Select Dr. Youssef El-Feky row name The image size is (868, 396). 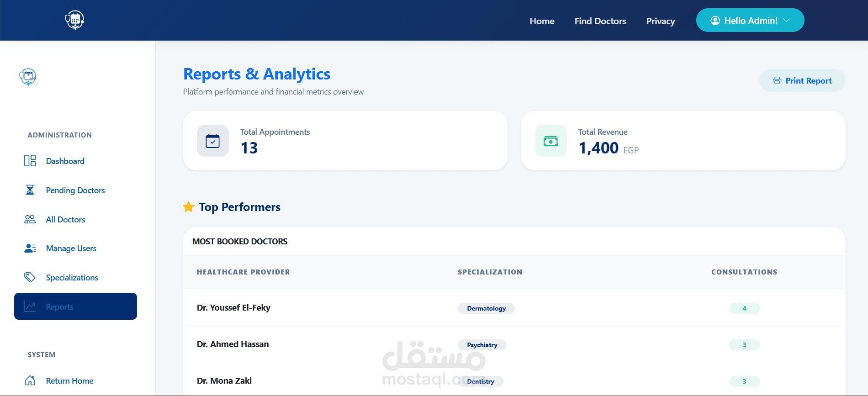233,307
